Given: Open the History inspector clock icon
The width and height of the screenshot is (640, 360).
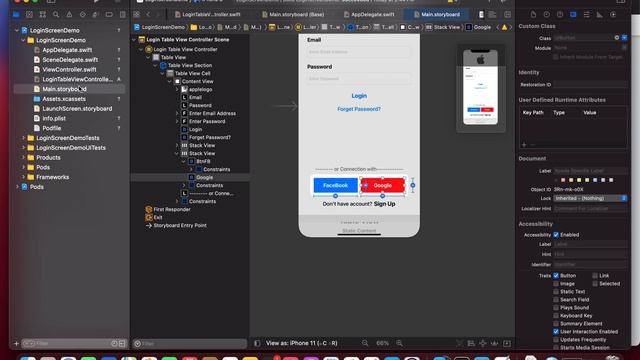Looking at the screenshot, I should [547, 14].
